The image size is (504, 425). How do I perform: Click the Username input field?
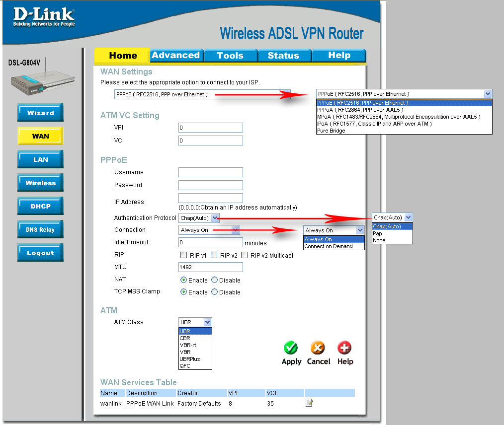[211, 172]
